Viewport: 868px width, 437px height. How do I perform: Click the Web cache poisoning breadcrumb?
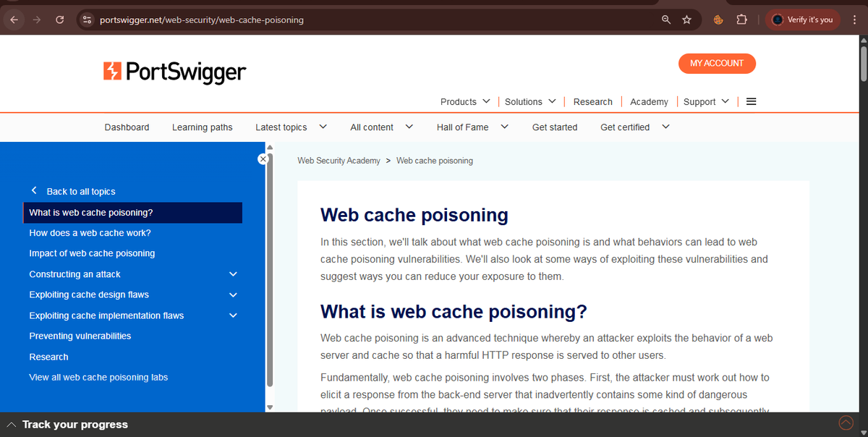tap(435, 161)
